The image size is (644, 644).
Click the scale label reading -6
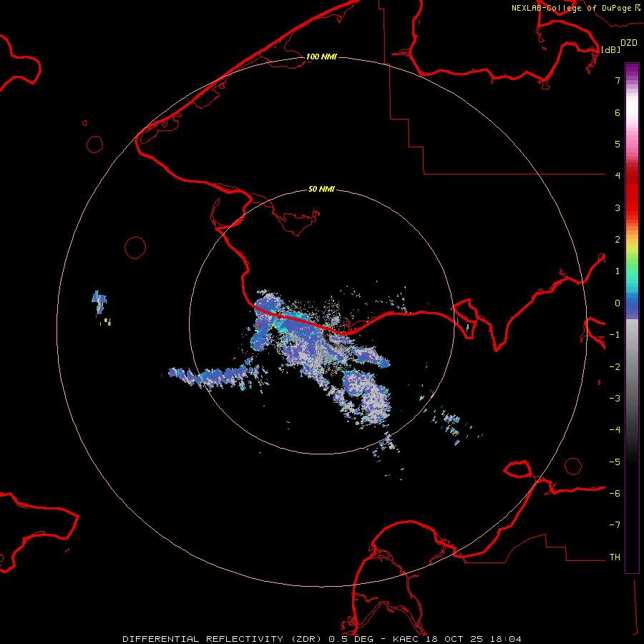click(x=615, y=493)
